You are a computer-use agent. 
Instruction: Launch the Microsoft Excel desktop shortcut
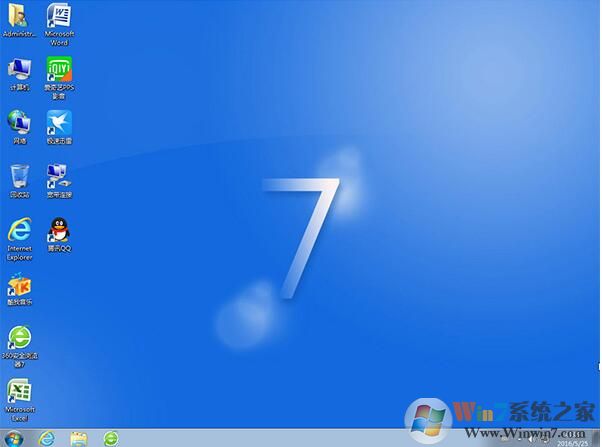tap(19, 400)
